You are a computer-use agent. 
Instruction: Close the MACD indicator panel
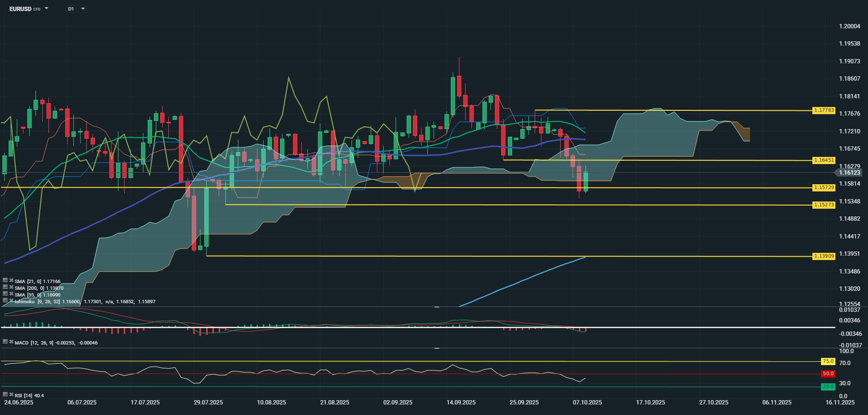coord(11,342)
